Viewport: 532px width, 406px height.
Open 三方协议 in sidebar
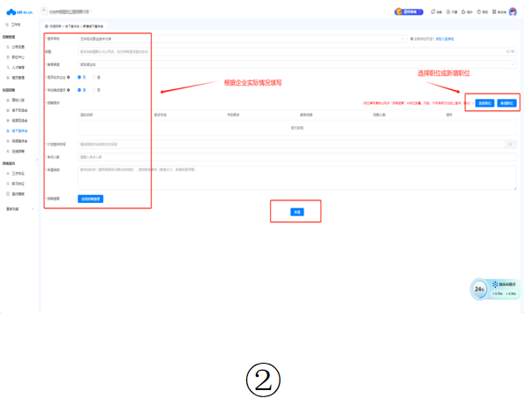point(19,174)
